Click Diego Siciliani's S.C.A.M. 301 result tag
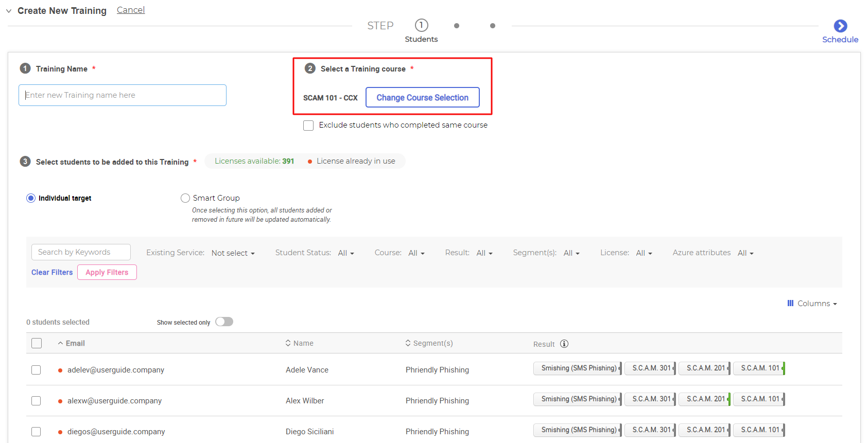This screenshot has width=868, height=443. tap(650, 430)
